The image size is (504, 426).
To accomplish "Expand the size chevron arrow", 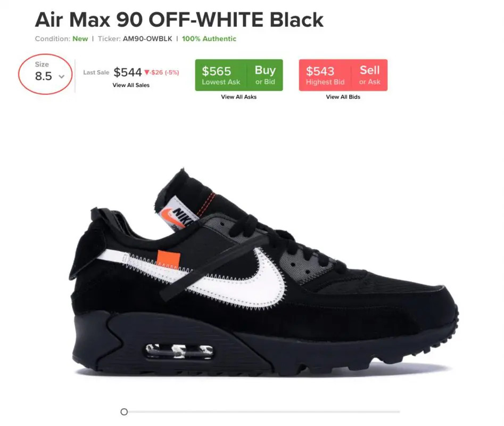I will pyautogui.click(x=61, y=77).
